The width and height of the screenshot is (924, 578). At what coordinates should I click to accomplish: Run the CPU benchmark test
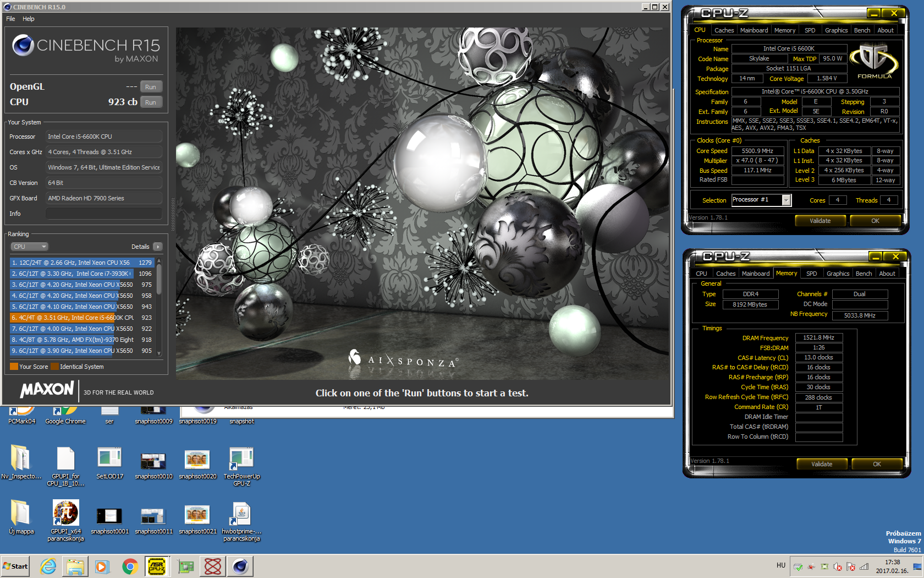click(x=151, y=102)
